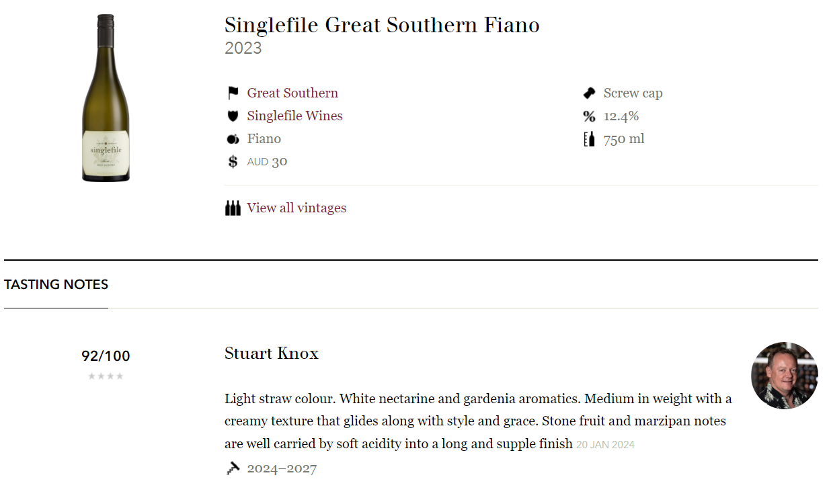Click the four-star rating under the score

point(106,376)
